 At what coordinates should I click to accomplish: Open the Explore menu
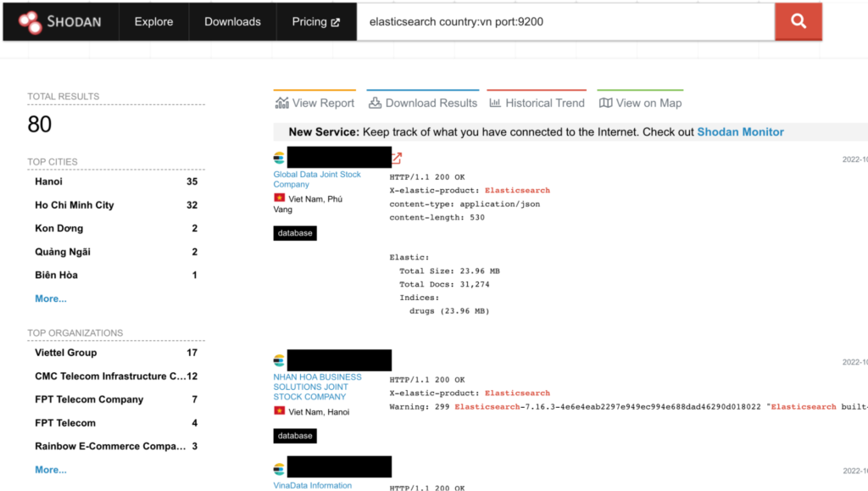(154, 21)
